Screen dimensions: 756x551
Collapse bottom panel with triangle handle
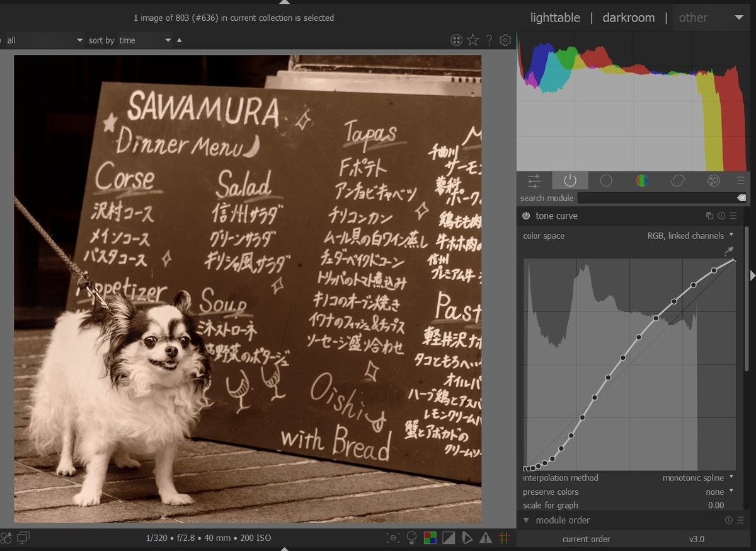click(284, 548)
